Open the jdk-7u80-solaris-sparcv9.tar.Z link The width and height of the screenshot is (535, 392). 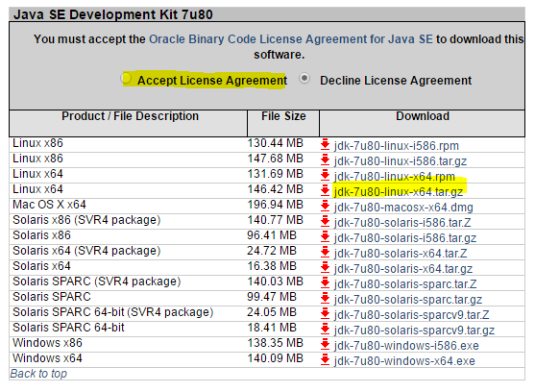tap(411, 314)
